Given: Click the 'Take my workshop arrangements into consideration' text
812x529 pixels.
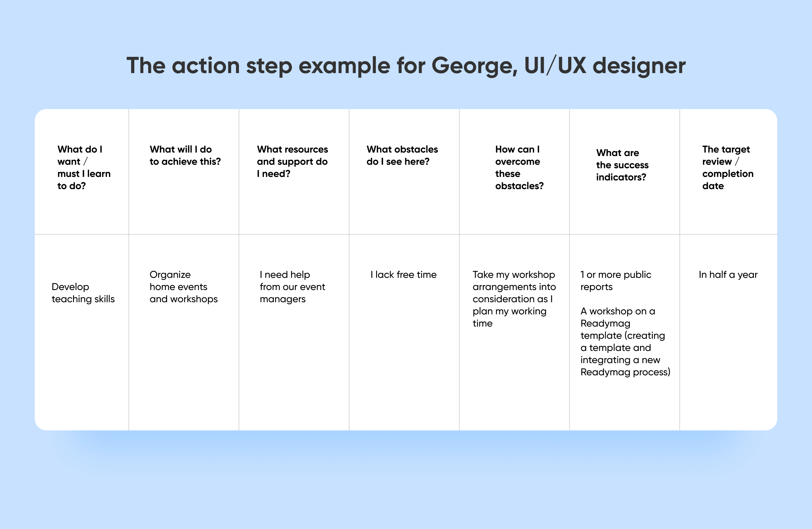Looking at the screenshot, I should (514, 287).
